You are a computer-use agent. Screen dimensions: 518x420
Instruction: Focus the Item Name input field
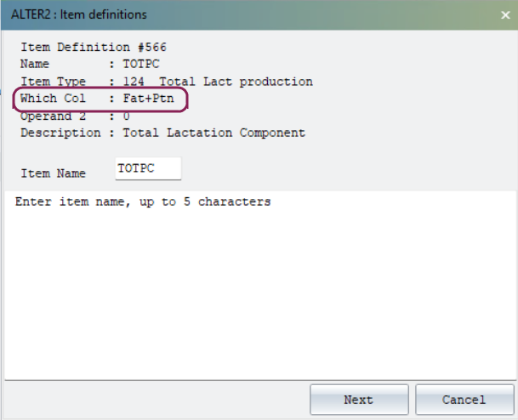(148, 169)
